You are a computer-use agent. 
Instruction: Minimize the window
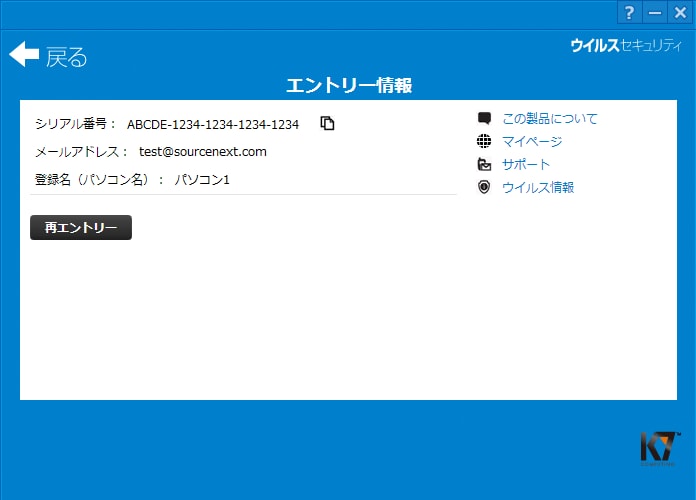click(x=655, y=12)
